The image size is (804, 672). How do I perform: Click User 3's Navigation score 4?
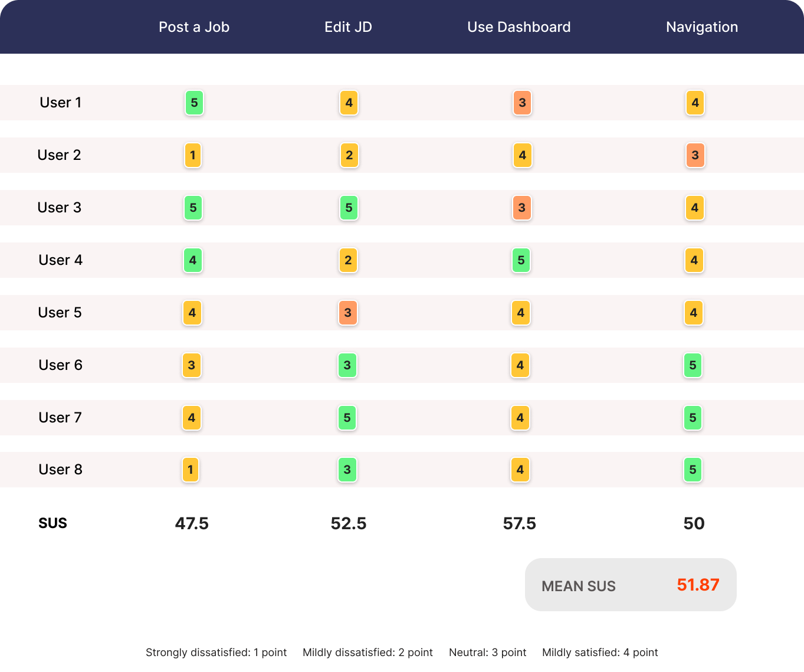(695, 208)
